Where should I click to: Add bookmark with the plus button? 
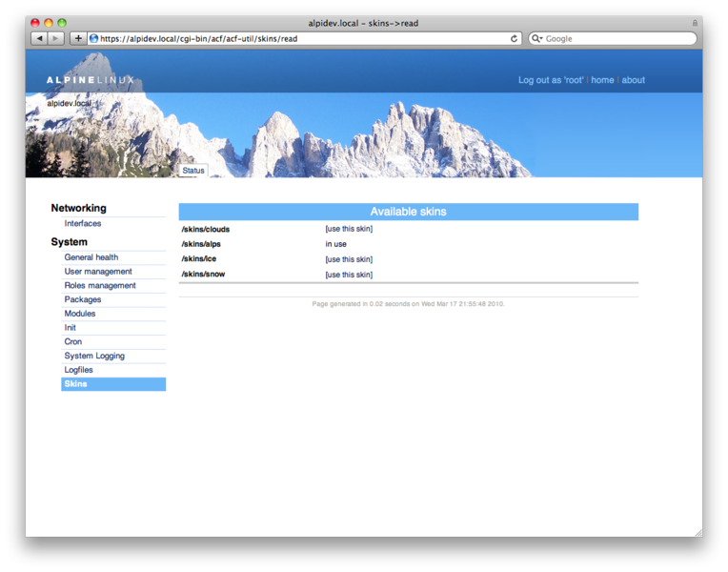78,38
